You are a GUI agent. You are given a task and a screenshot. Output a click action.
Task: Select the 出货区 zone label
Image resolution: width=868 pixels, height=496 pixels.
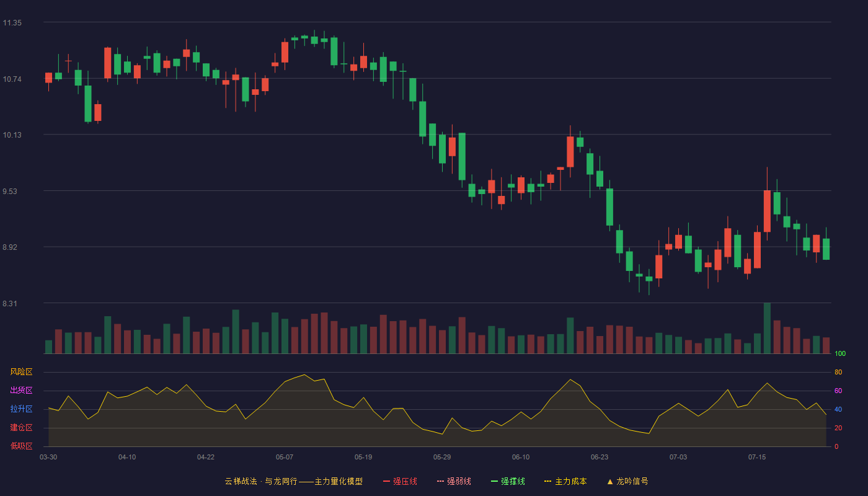[x=21, y=391]
